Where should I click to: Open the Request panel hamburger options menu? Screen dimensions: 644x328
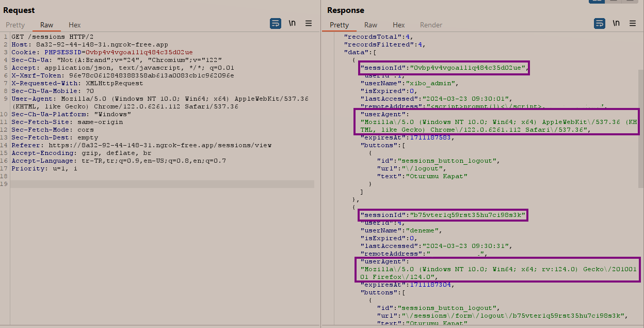309,23
